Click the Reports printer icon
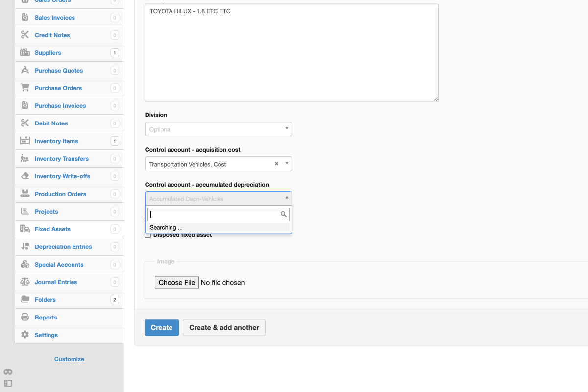 [25, 318]
